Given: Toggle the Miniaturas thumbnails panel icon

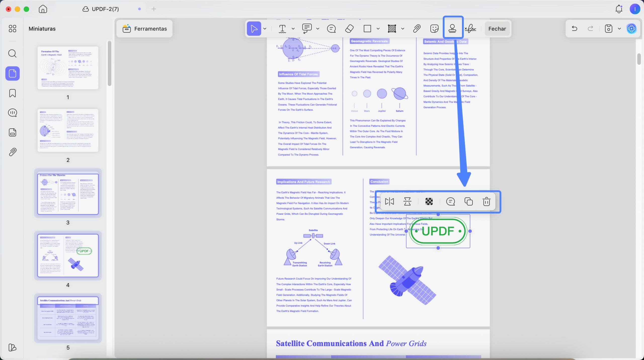Looking at the screenshot, I should (x=12, y=73).
